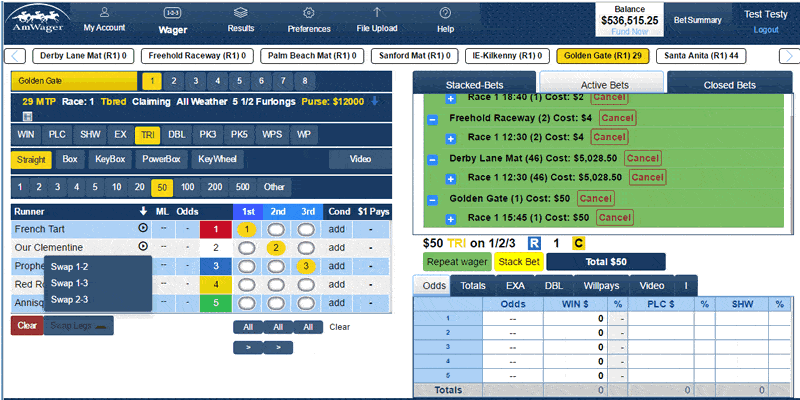Image resolution: width=800 pixels, height=400 pixels.
Task: Select the Other amount option
Action: (274, 187)
